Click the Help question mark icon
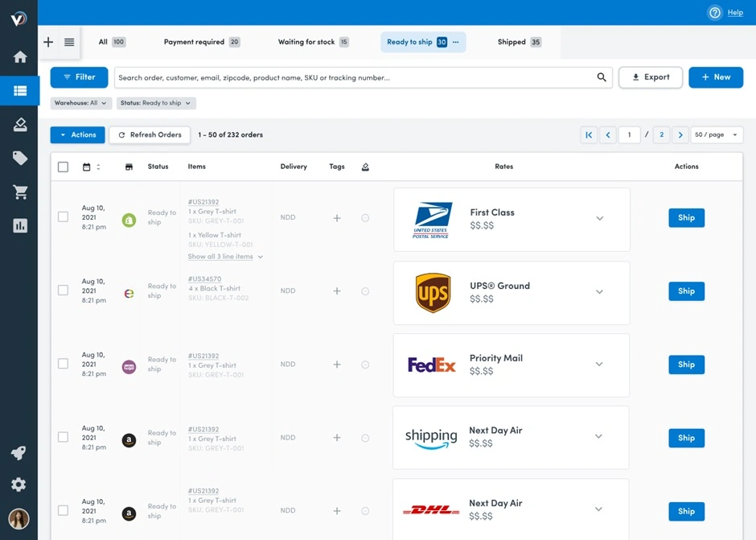This screenshot has height=540, width=756. 715,13
